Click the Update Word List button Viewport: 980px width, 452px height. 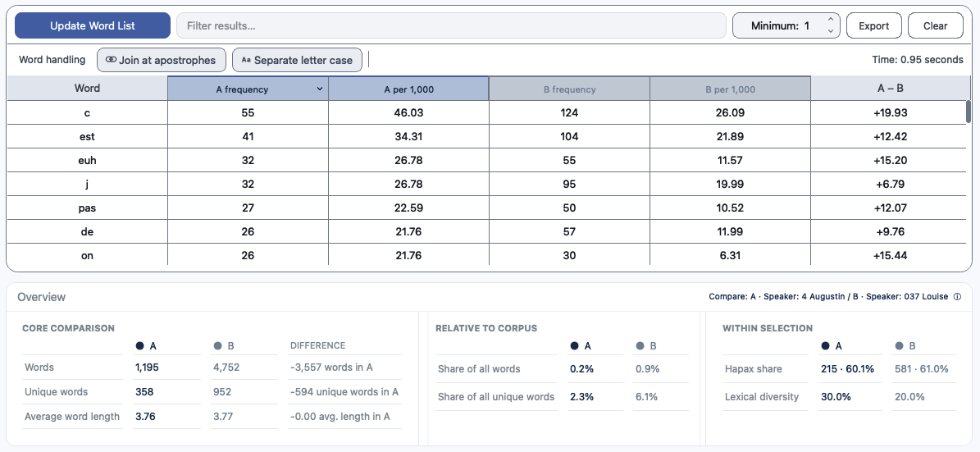pyautogui.click(x=93, y=25)
